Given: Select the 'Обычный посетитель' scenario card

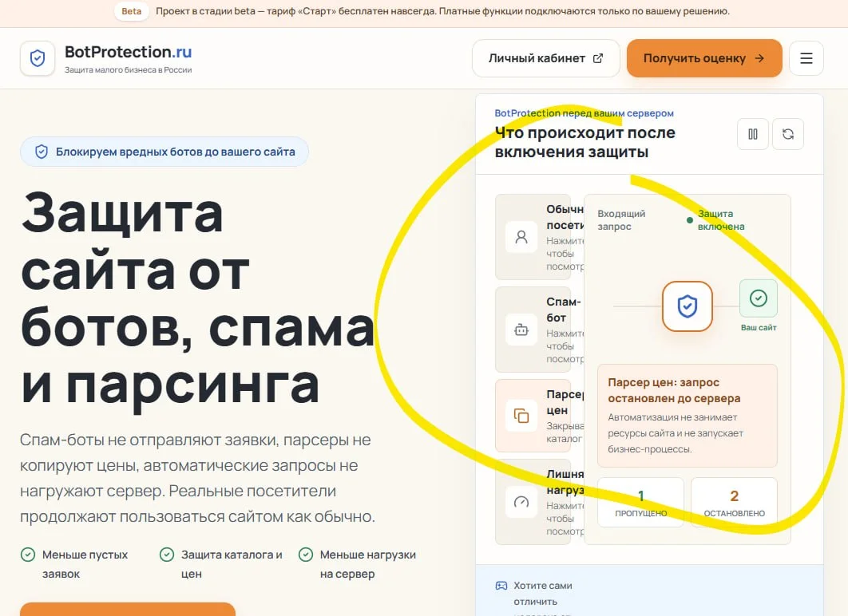Looking at the screenshot, I should point(533,237).
